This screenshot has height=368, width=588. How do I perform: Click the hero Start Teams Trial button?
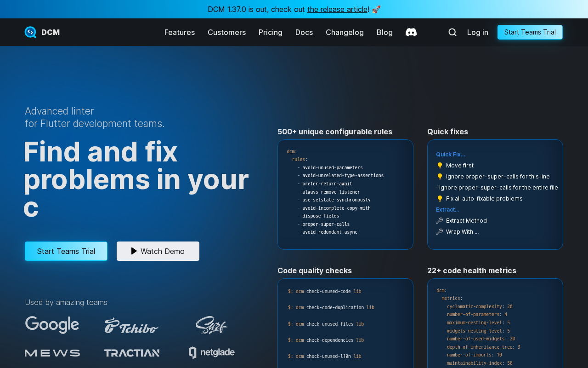[x=66, y=251]
